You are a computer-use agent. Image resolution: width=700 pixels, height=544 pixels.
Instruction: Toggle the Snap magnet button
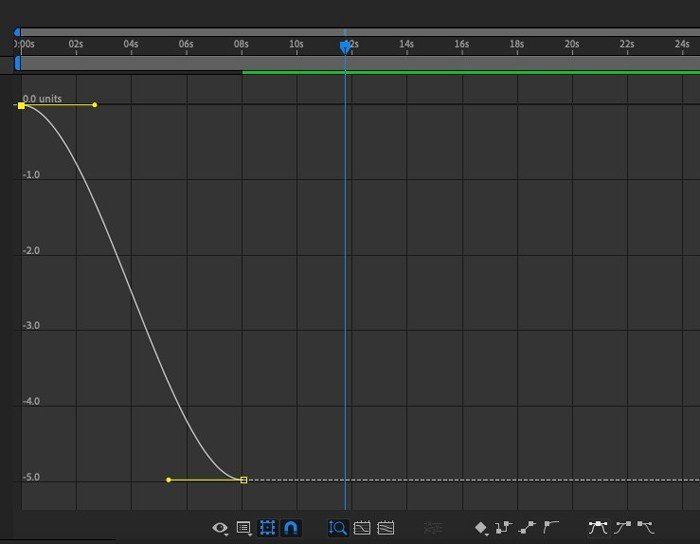coord(291,527)
